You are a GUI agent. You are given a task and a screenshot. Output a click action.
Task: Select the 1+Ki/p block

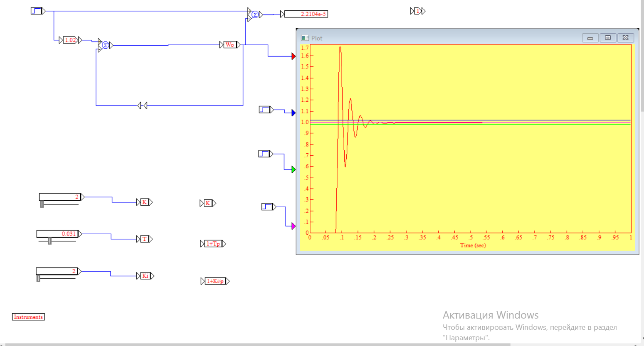coord(215,281)
